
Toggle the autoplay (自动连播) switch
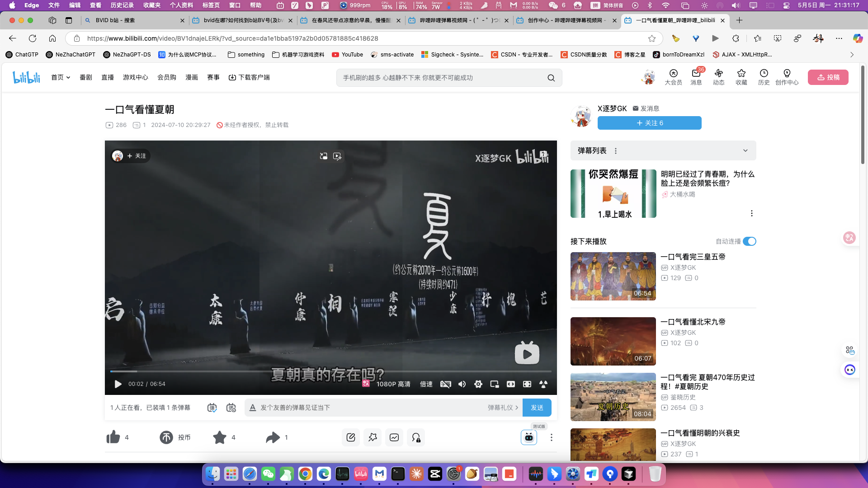(749, 241)
